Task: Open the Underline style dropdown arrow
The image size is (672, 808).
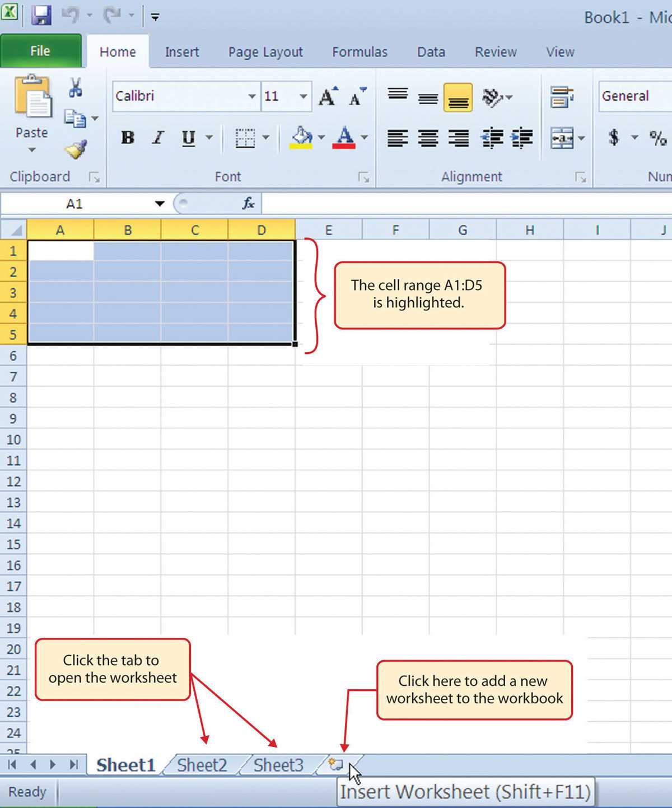Action: click(209, 138)
